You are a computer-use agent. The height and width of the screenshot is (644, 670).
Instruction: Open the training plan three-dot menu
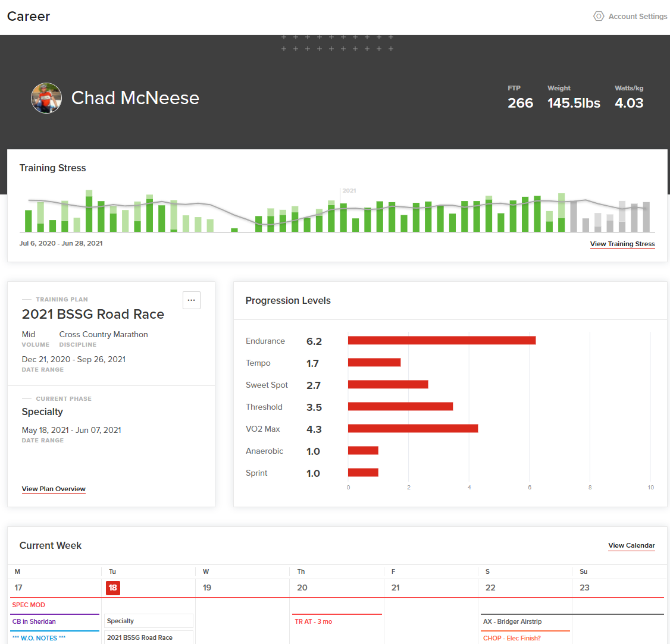pyautogui.click(x=192, y=300)
